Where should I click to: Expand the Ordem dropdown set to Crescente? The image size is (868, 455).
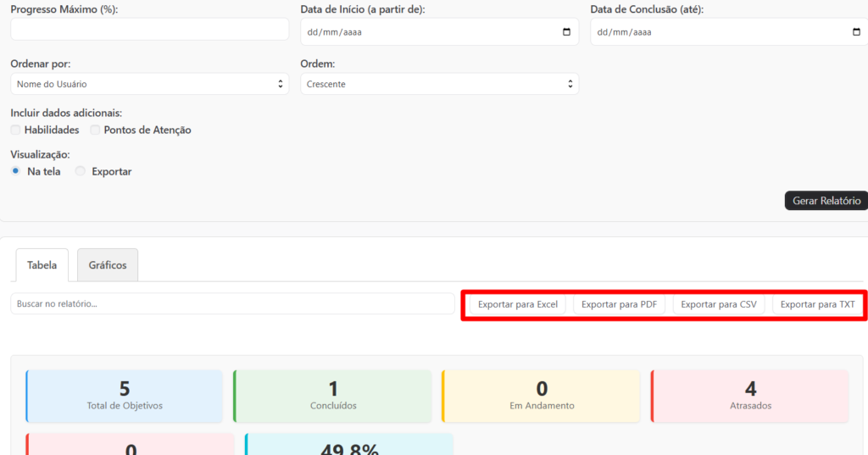click(439, 84)
